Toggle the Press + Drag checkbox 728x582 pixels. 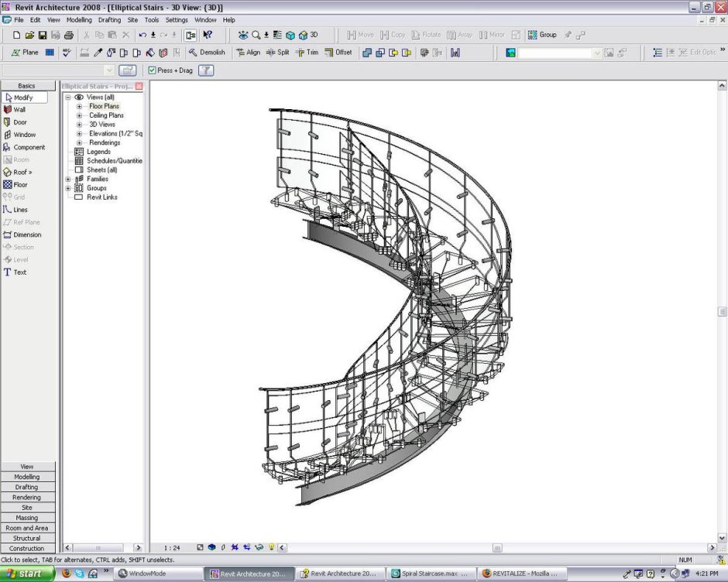point(151,70)
